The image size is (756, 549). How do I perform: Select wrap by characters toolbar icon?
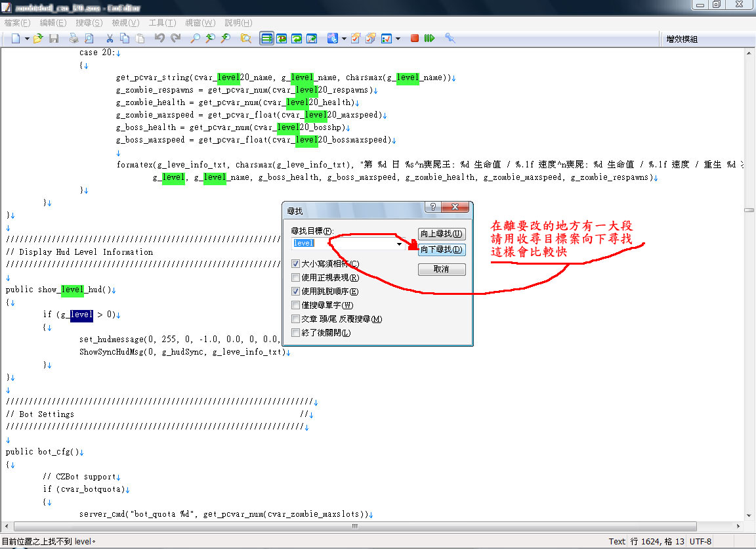[x=282, y=39]
